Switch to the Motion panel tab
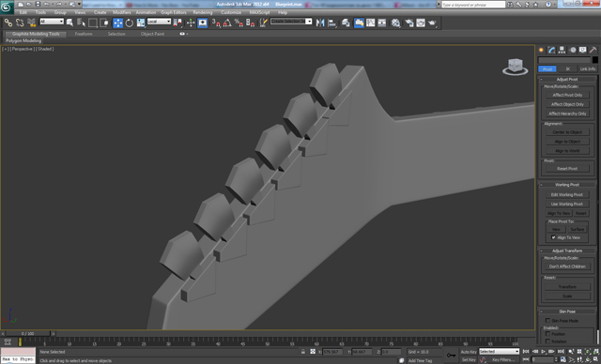 point(573,50)
